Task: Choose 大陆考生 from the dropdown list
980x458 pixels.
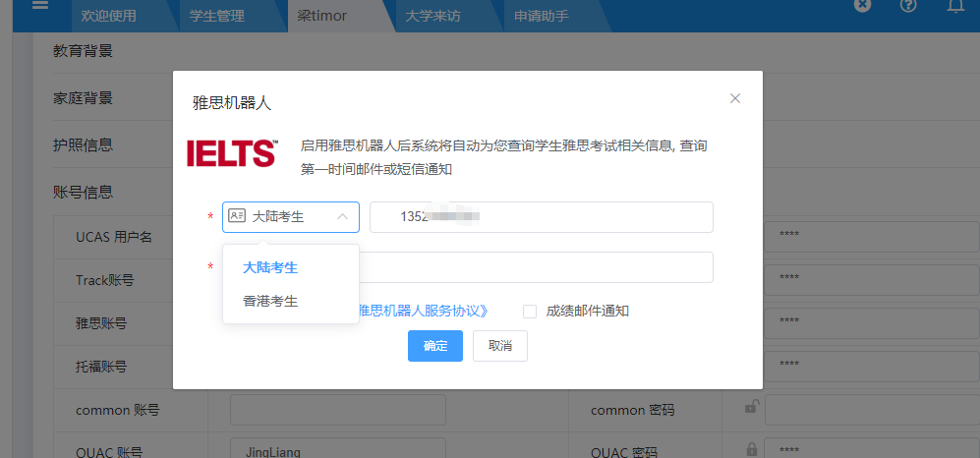Action: point(291,267)
